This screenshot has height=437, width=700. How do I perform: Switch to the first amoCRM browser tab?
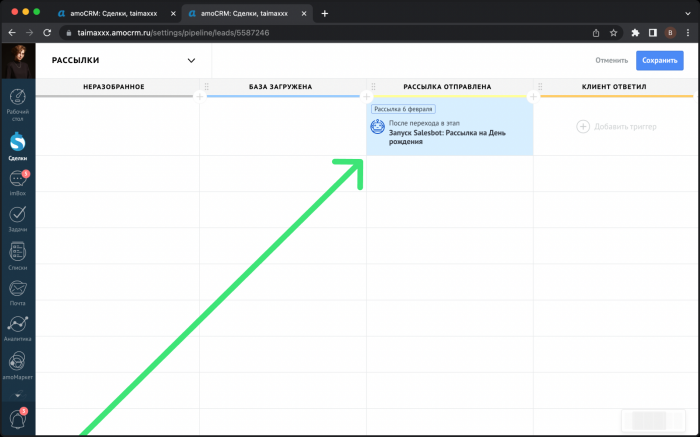[110, 13]
